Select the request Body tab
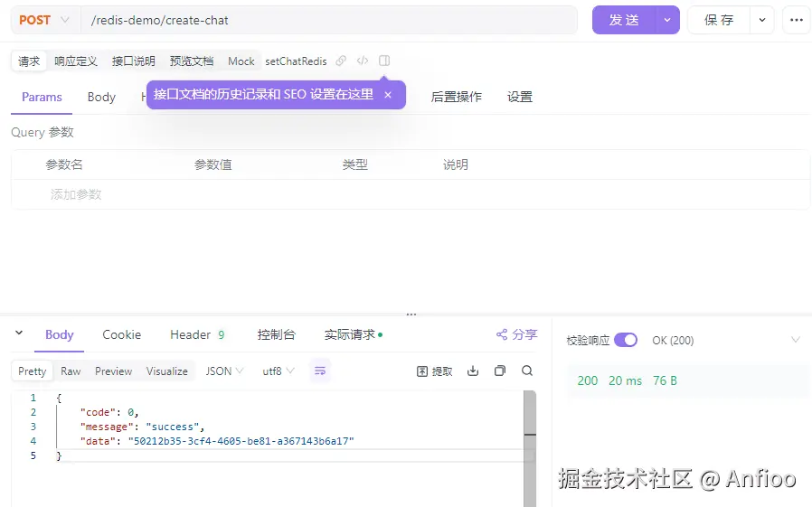This screenshot has width=812, height=507. coord(101,97)
